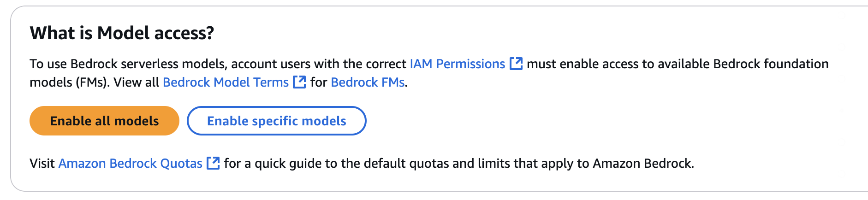Open the Bedrock Model Terms link
Viewport: 868px width, 200px height.
226,82
